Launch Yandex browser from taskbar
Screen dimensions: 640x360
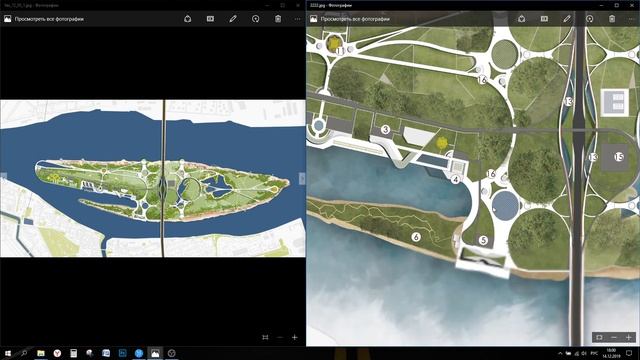(57, 353)
